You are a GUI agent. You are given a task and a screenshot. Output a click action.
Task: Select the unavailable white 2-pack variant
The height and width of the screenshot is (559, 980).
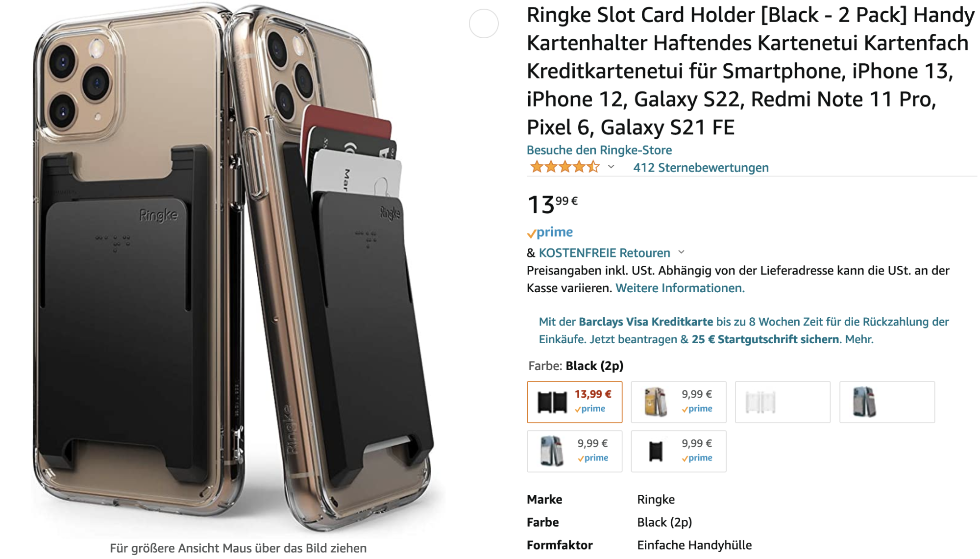tap(783, 402)
